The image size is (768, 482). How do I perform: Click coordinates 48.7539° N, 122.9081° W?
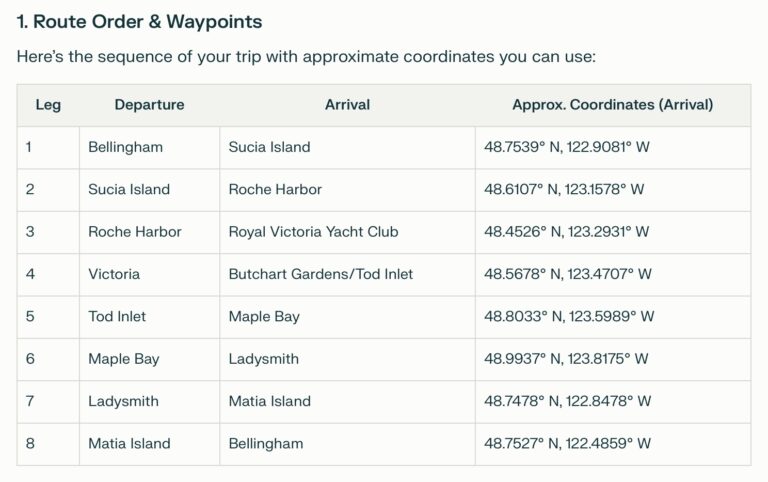pos(567,147)
